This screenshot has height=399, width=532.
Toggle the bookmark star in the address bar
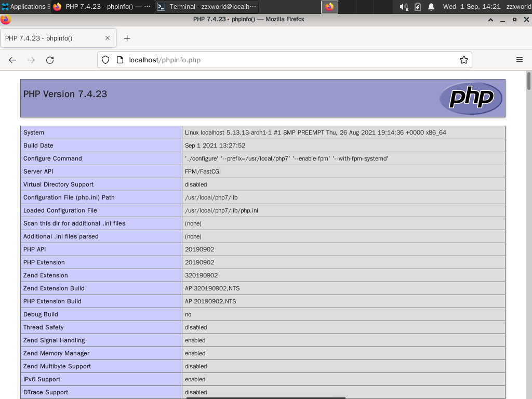[463, 60]
